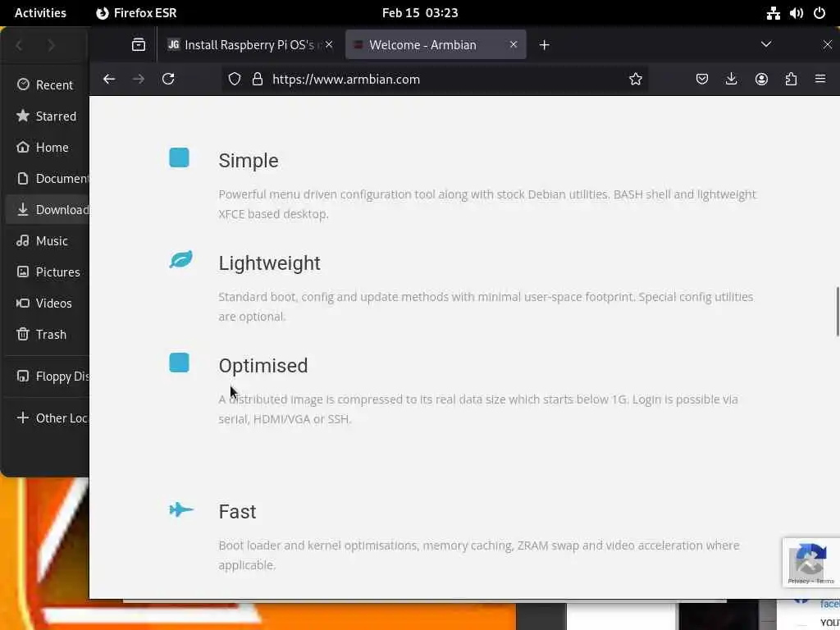The image size is (840, 630).
Task: Open the Pocket save icon
Action: [x=702, y=80]
